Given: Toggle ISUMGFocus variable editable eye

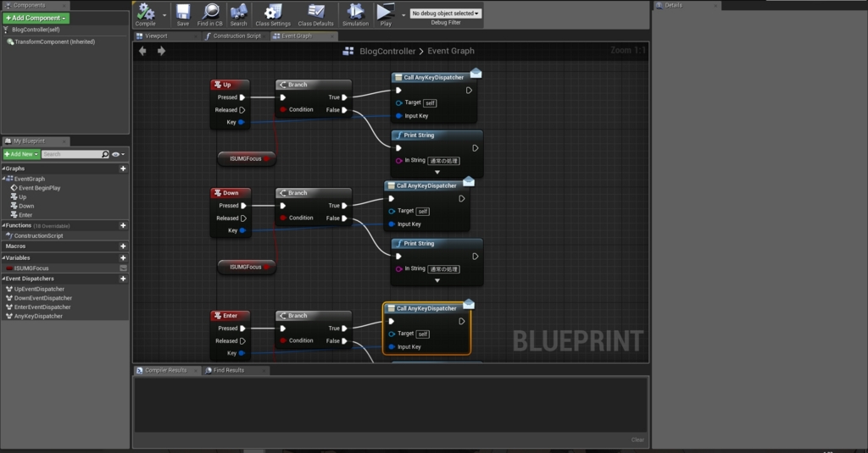Looking at the screenshot, I should 124,268.
